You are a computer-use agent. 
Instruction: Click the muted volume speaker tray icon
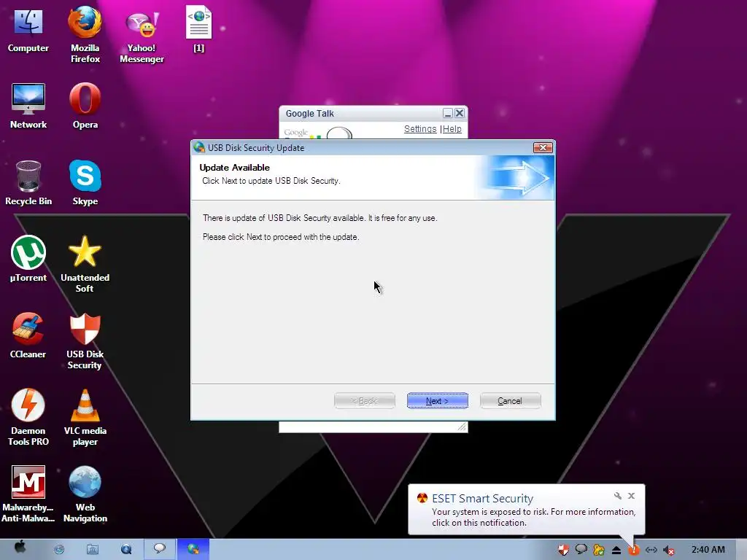(669, 551)
